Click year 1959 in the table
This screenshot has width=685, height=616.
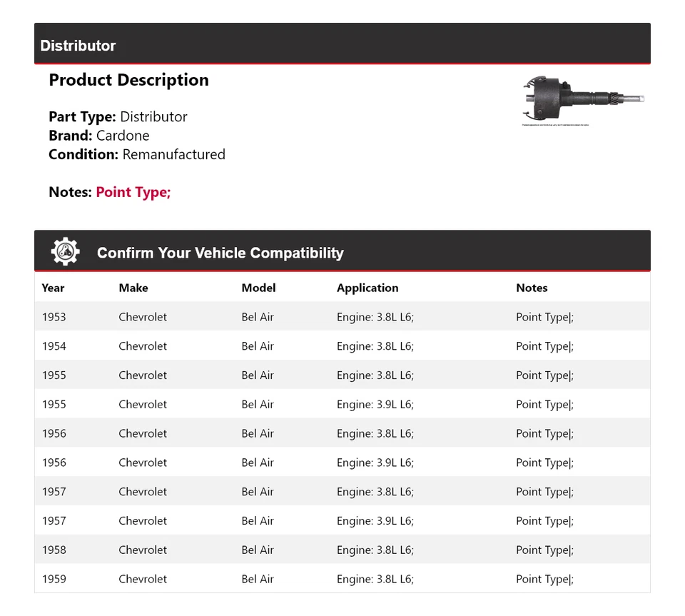click(x=54, y=579)
